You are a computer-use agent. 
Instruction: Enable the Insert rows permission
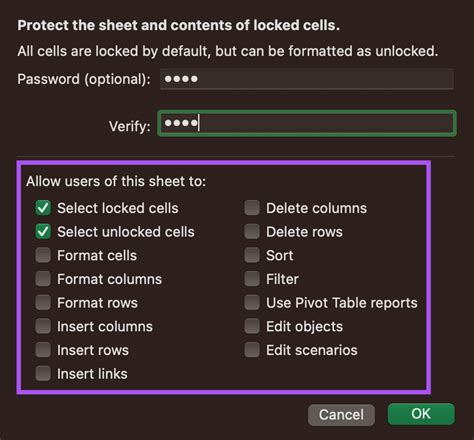43,350
